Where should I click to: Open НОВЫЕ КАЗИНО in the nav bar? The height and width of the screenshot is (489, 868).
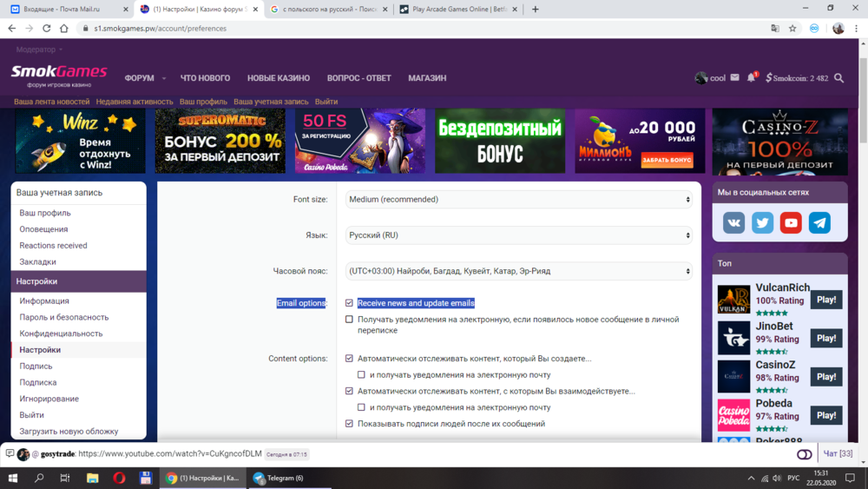279,78
